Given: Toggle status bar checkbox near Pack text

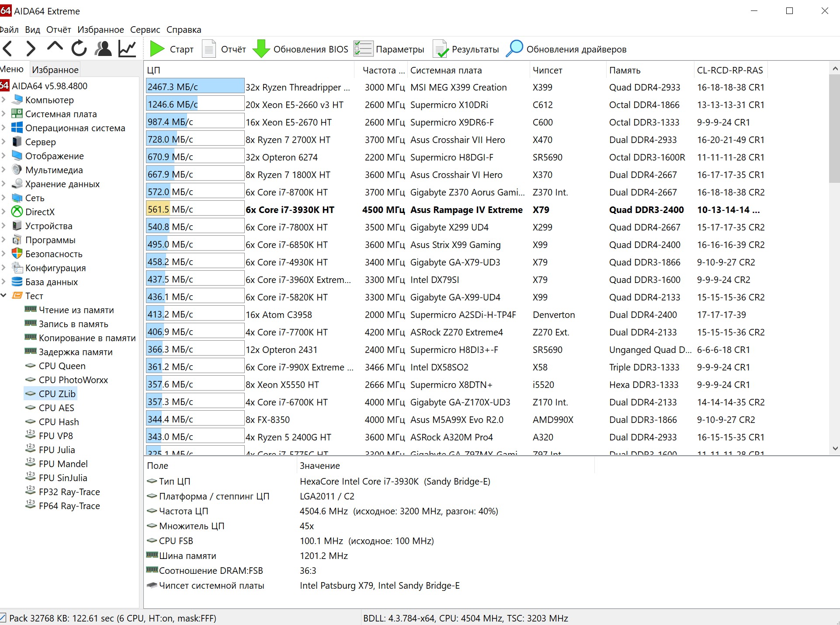Looking at the screenshot, I should (3, 618).
